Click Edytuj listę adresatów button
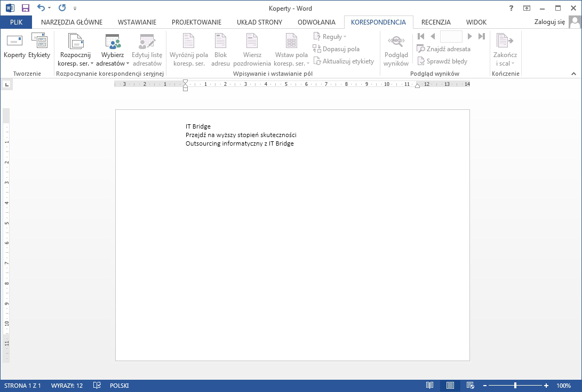 click(x=147, y=50)
